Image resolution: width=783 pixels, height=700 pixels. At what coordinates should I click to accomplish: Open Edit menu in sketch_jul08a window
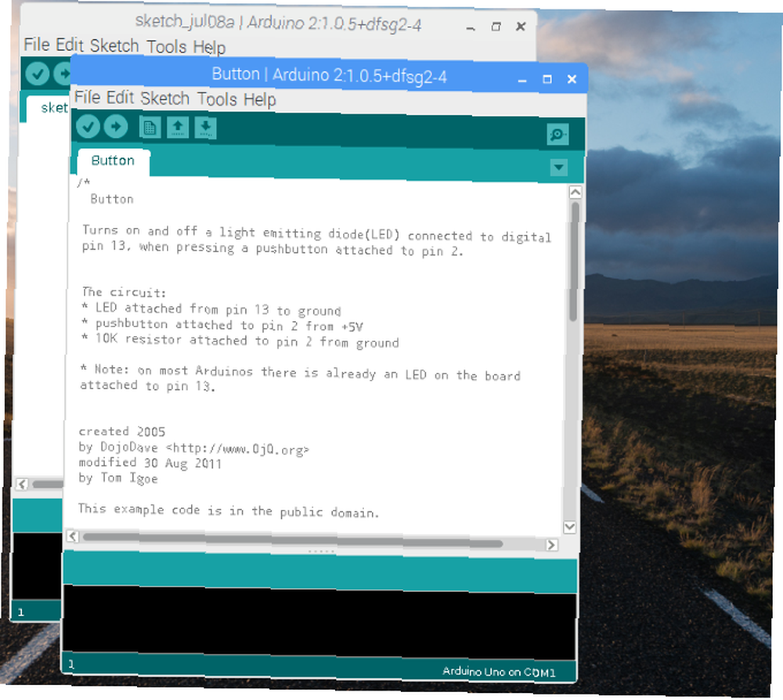click(70, 45)
